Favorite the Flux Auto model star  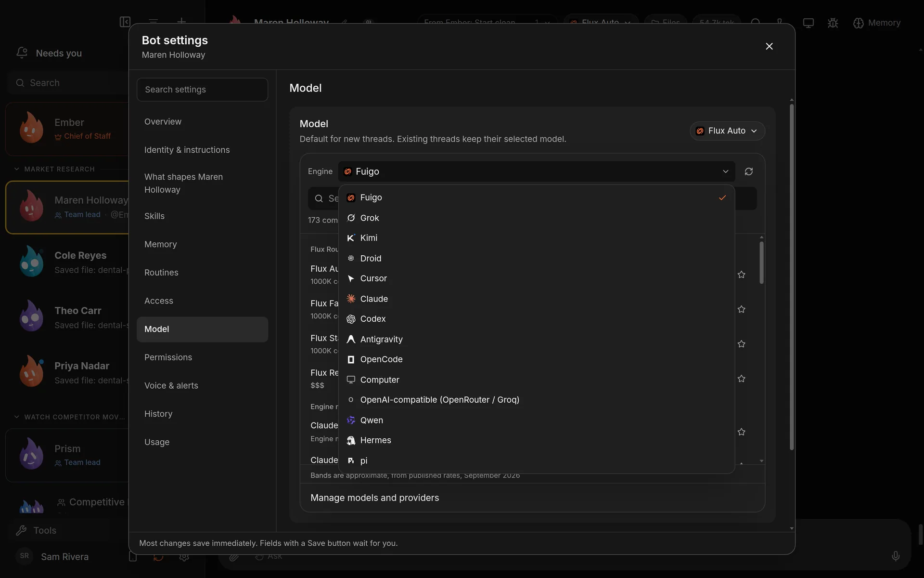[x=742, y=275]
